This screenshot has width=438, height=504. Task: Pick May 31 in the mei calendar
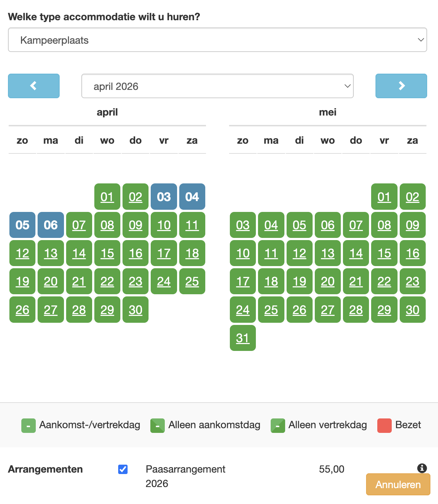coord(243,338)
